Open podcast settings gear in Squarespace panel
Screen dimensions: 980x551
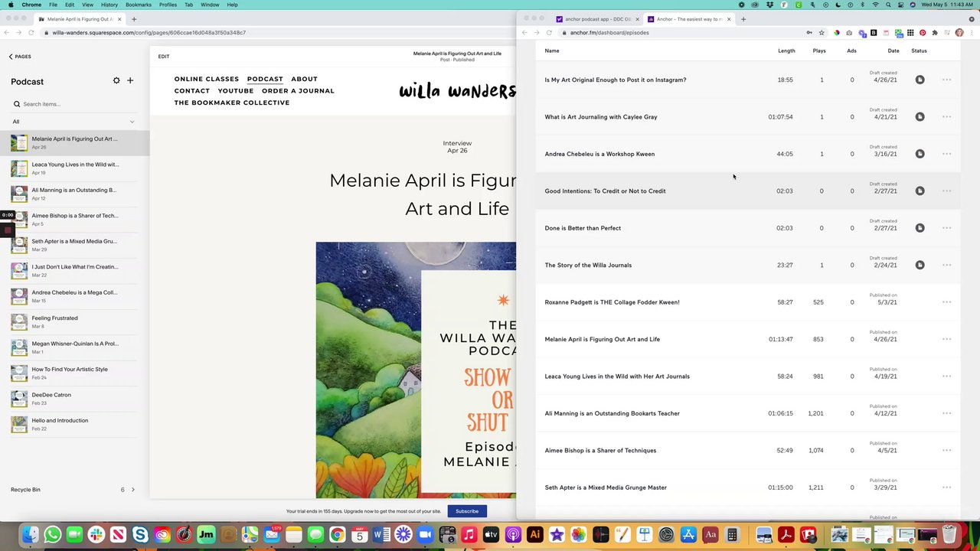[116, 80]
